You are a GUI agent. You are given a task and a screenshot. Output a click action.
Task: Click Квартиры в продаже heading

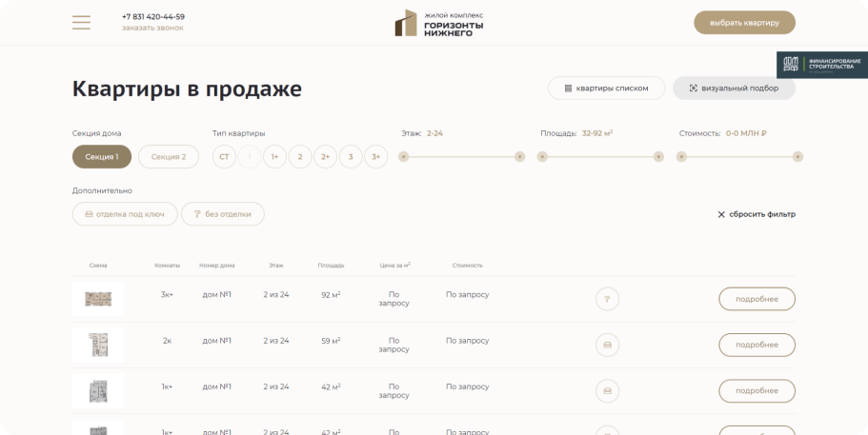[x=187, y=89]
